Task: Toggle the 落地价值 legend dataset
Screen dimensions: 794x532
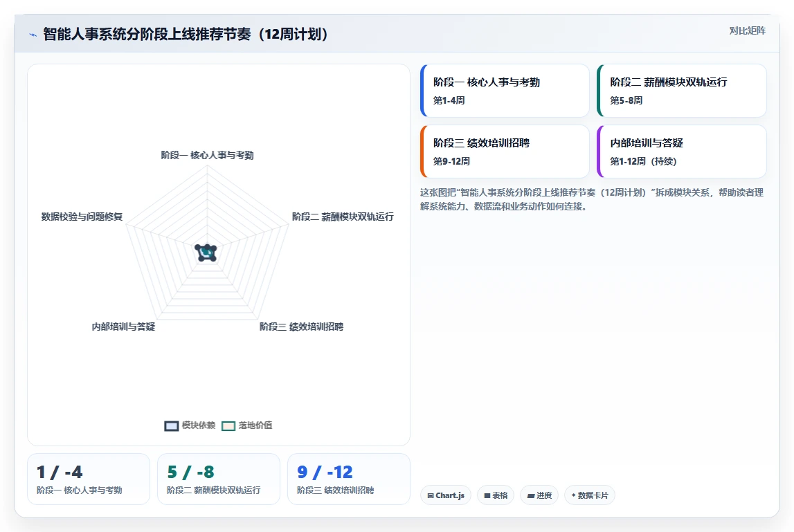Action: point(247,425)
